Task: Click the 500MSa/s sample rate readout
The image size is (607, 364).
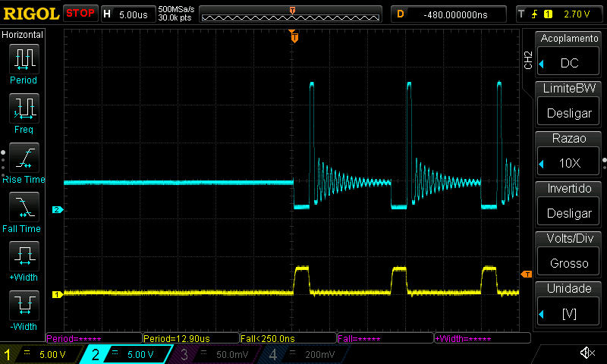Action: click(176, 9)
